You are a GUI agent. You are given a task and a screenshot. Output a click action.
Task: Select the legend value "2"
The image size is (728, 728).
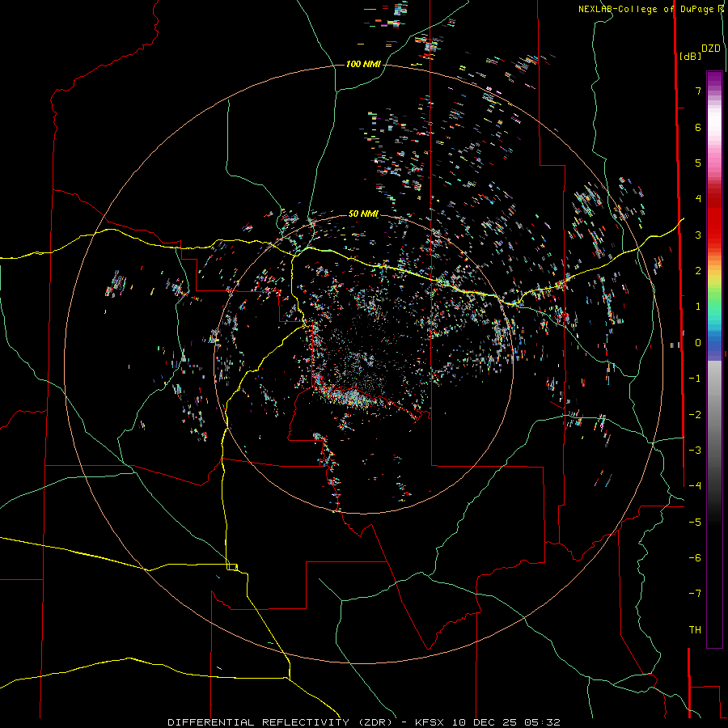[698, 271]
